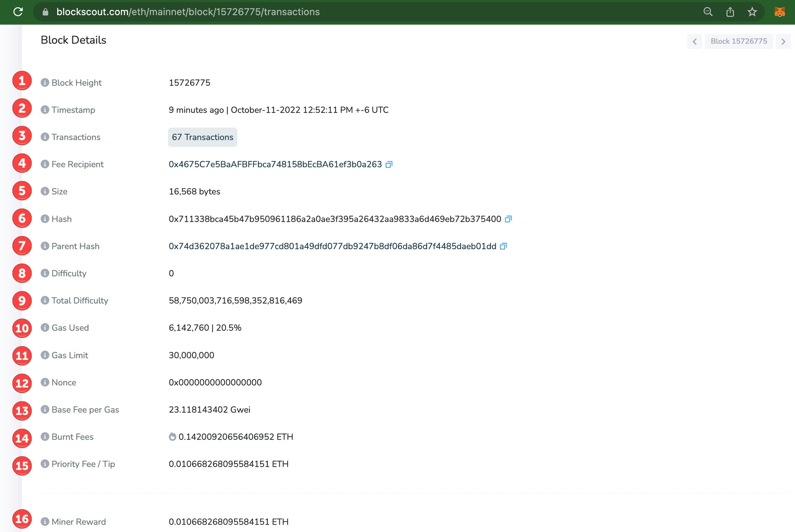The width and height of the screenshot is (795, 532).
Task: Click the browser share icon
Action: tap(730, 12)
